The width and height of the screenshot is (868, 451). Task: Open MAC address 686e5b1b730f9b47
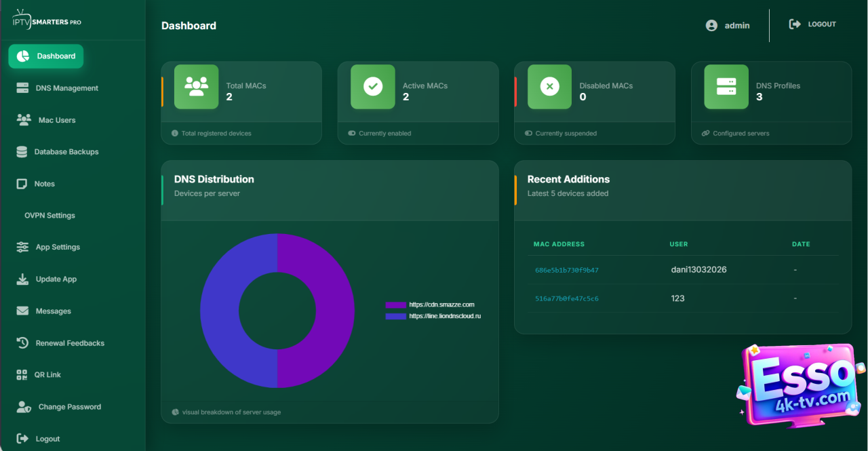pos(566,270)
